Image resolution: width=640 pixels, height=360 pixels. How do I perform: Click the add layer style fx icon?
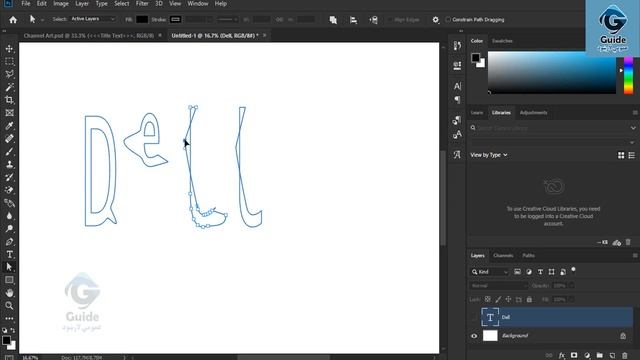pos(562,356)
